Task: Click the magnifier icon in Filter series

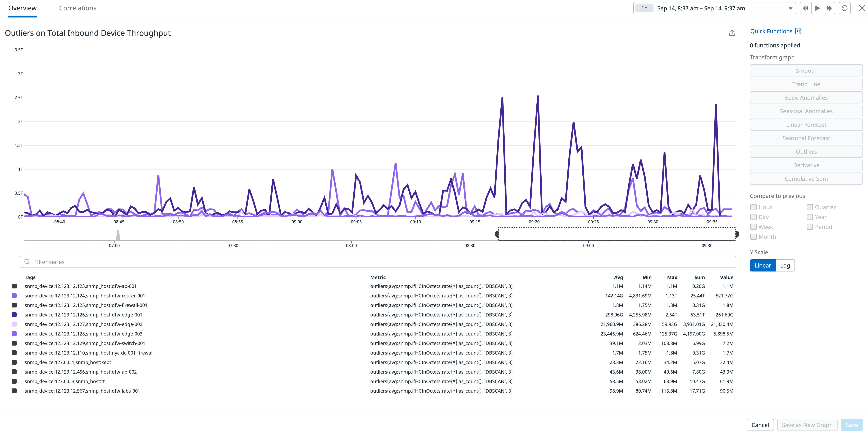Action: (x=27, y=261)
